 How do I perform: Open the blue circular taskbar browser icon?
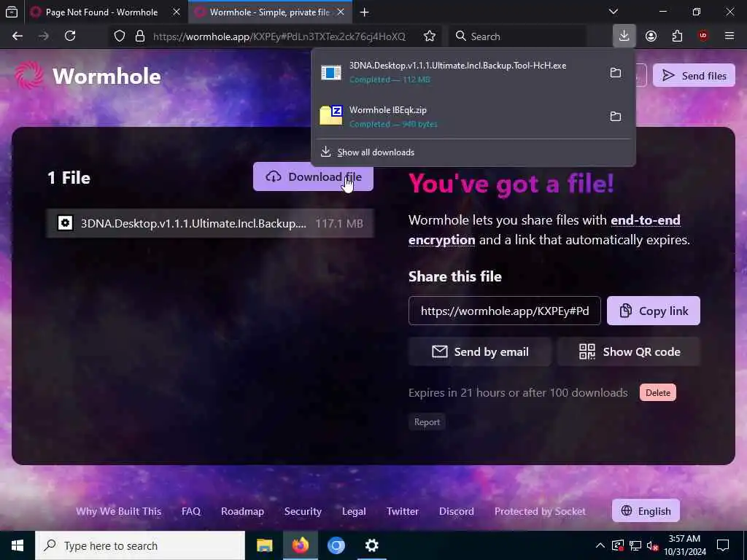tap(336, 545)
